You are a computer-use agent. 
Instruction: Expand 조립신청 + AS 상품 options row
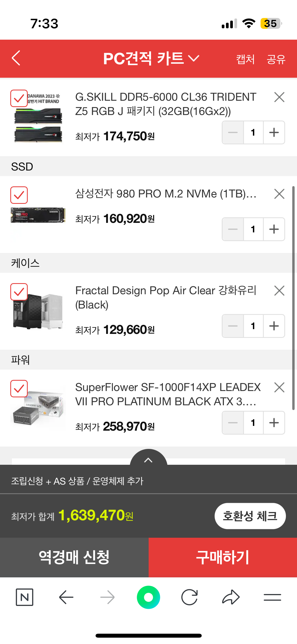coord(77,481)
